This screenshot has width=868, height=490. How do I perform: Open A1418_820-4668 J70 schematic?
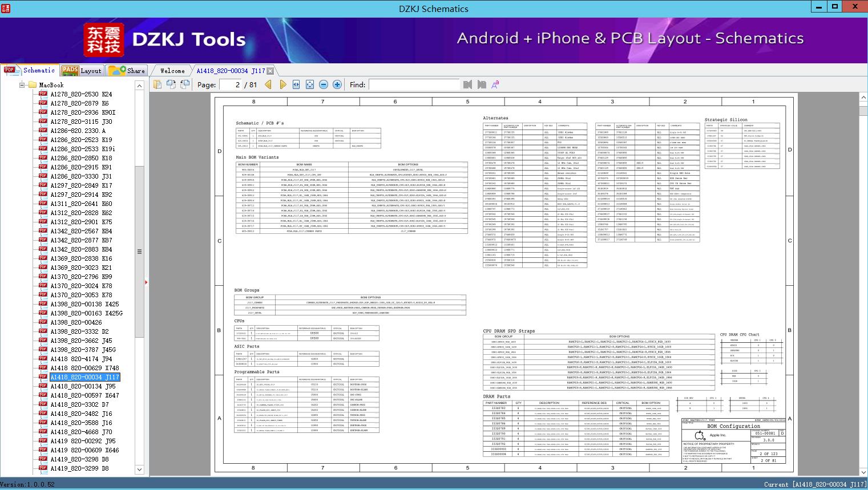tap(81, 432)
